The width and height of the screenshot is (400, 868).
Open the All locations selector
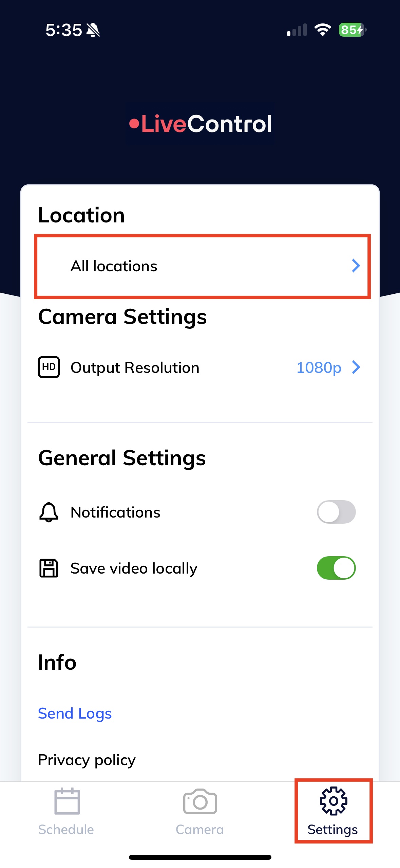tap(202, 266)
